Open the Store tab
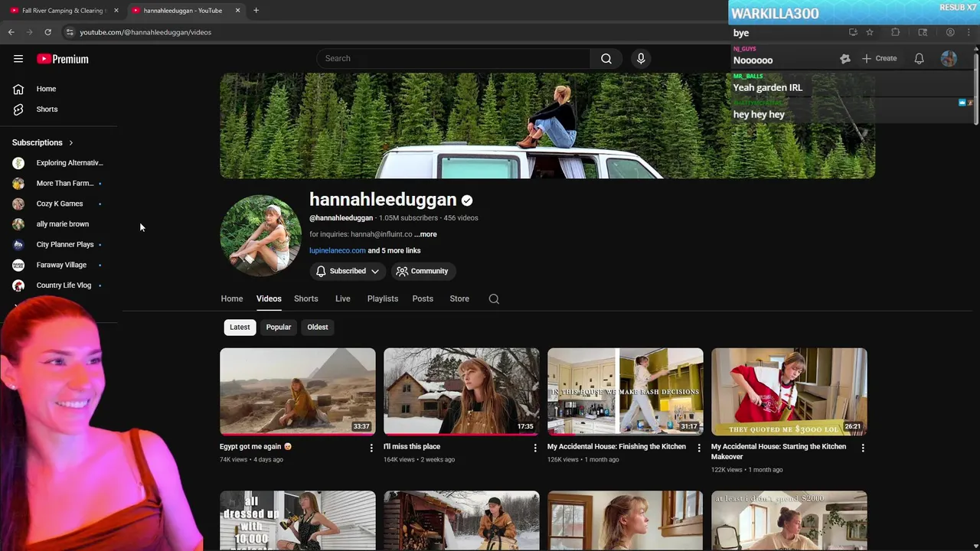 (459, 298)
